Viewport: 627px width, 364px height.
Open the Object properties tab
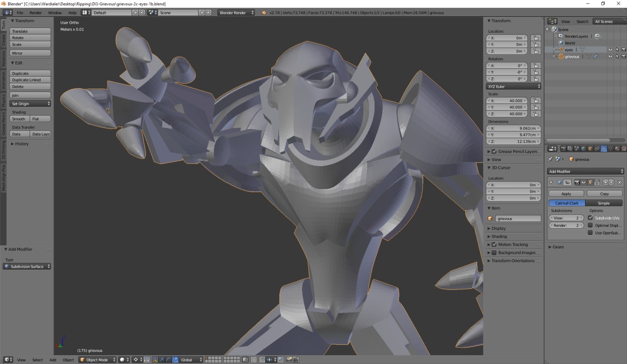click(590, 149)
